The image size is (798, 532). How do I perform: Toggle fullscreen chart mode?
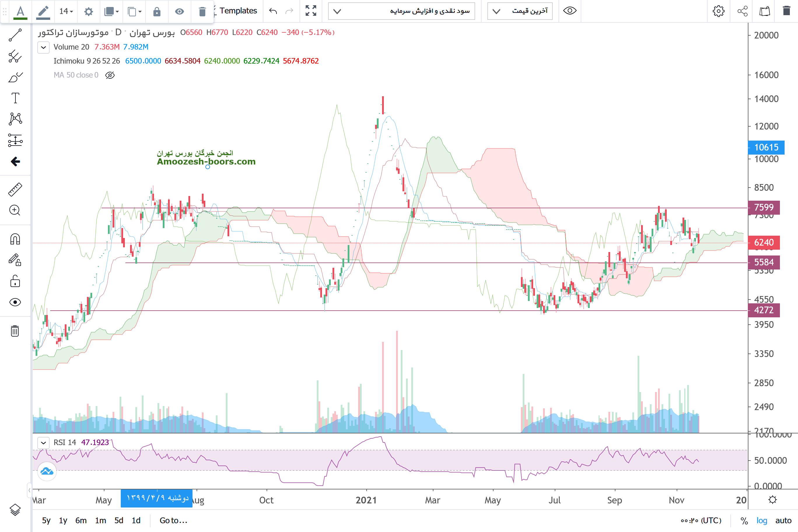[x=311, y=11]
